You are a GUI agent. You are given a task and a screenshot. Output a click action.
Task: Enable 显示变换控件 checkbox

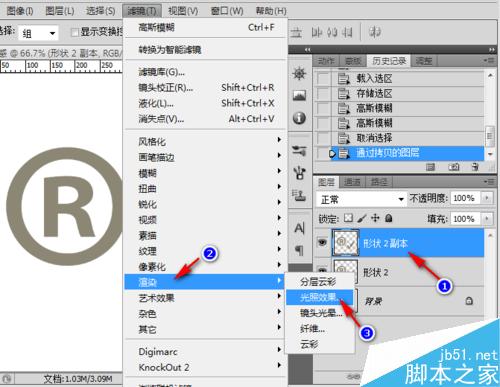(x=75, y=32)
